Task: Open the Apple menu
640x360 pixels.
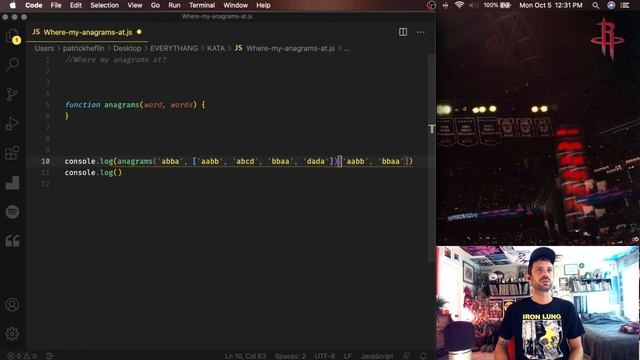Action: [x=13, y=5]
